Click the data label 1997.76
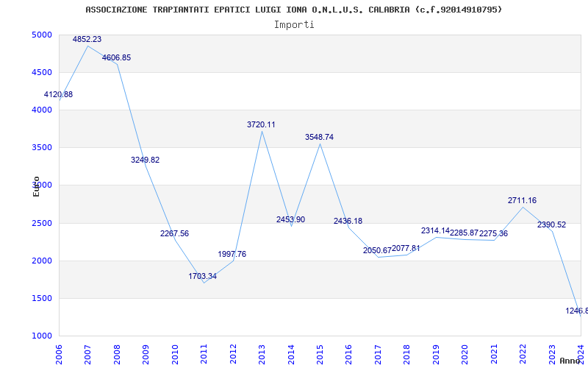 click(x=232, y=254)
